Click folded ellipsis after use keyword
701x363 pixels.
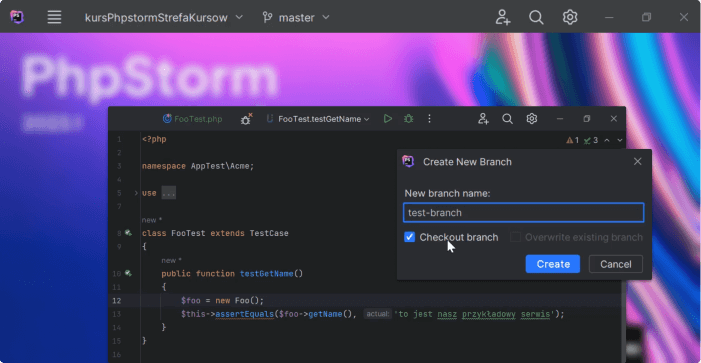(x=169, y=193)
